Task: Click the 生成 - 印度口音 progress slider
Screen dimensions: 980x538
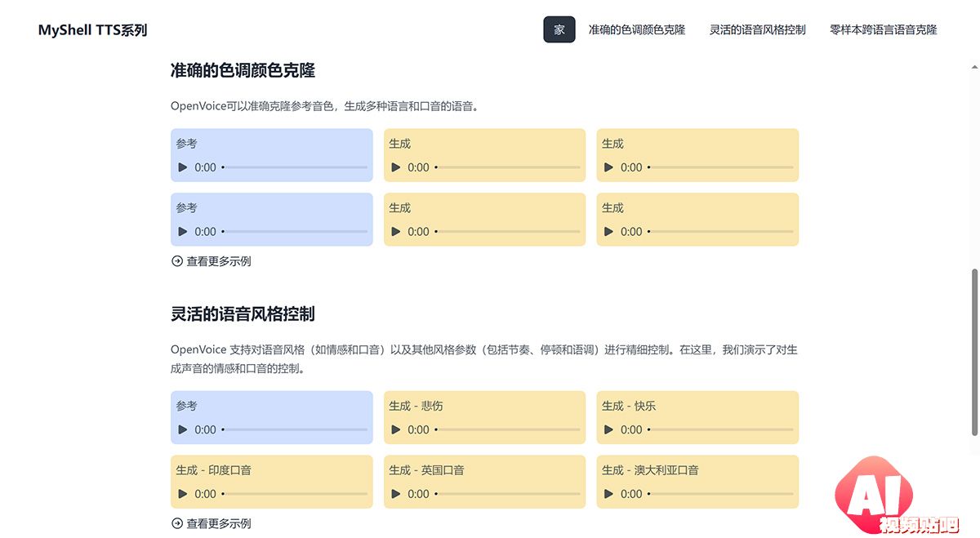Action: click(294, 494)
